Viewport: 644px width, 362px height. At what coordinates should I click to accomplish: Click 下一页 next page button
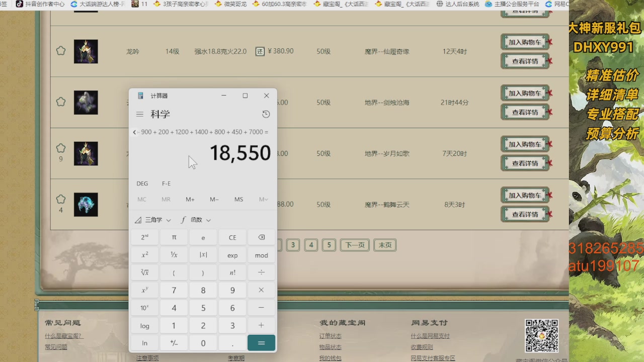pos(355,245)
